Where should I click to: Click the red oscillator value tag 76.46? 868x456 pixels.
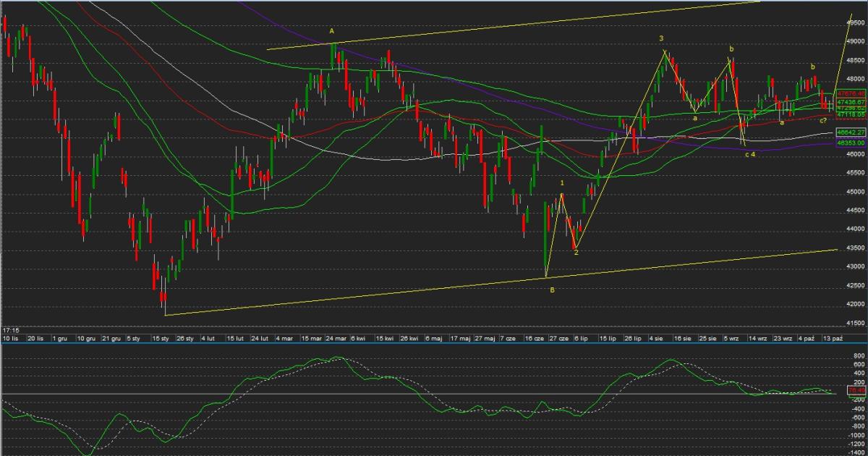[x=856, y=389]
